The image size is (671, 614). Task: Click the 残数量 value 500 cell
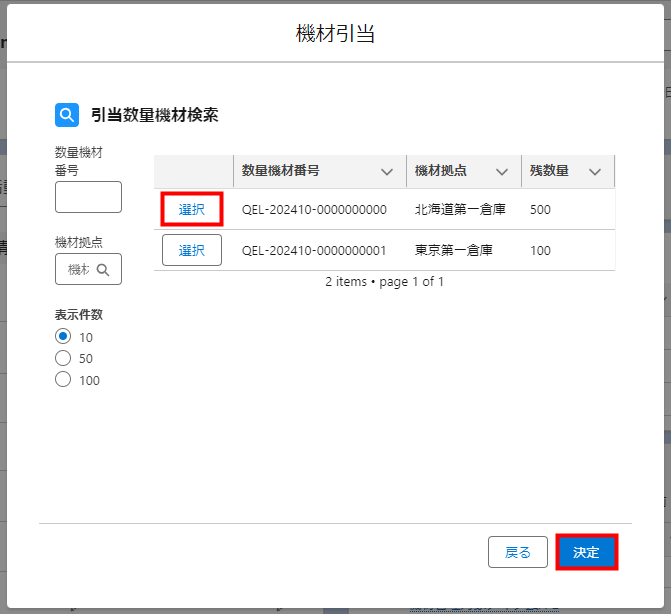click(541, 210)
